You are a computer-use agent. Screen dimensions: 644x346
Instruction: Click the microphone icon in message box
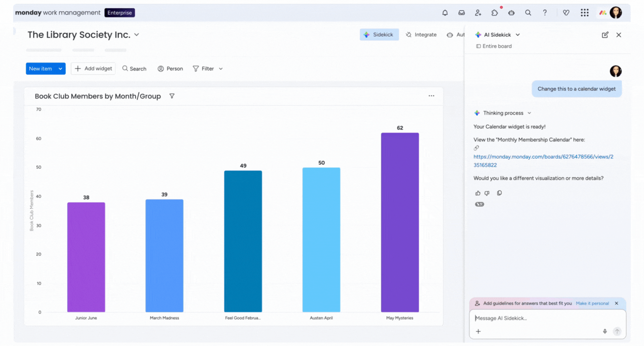click(605, 331)
